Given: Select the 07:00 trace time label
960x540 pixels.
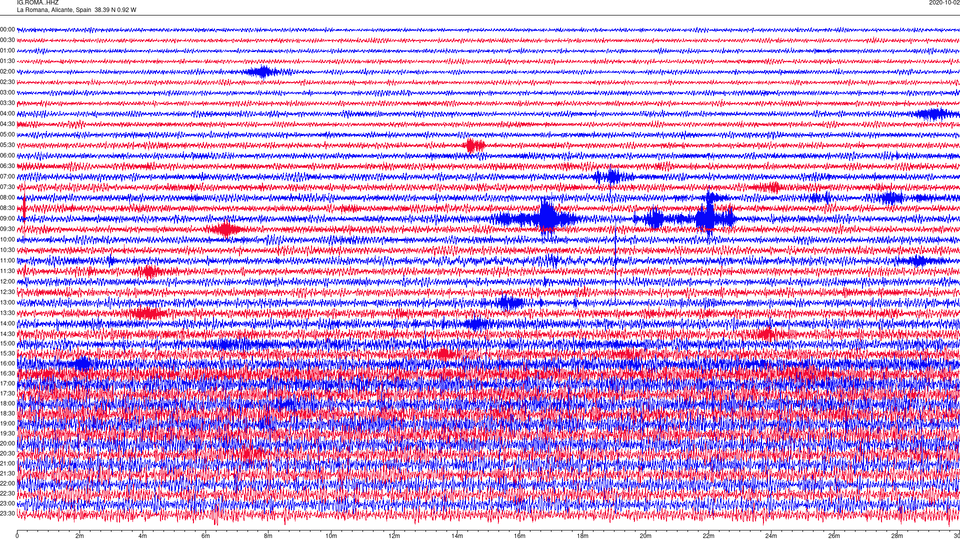Looking at the screenshot, I should click(x=7, y=176).
